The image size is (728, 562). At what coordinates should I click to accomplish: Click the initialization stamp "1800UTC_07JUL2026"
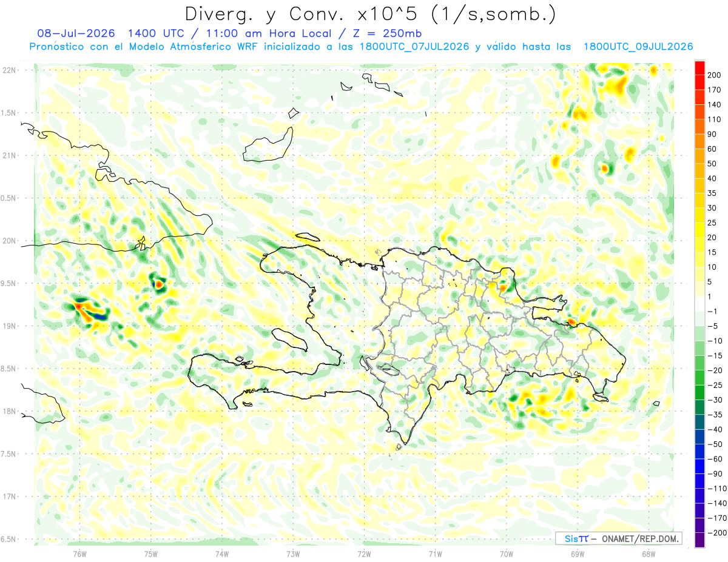[414, 47]
